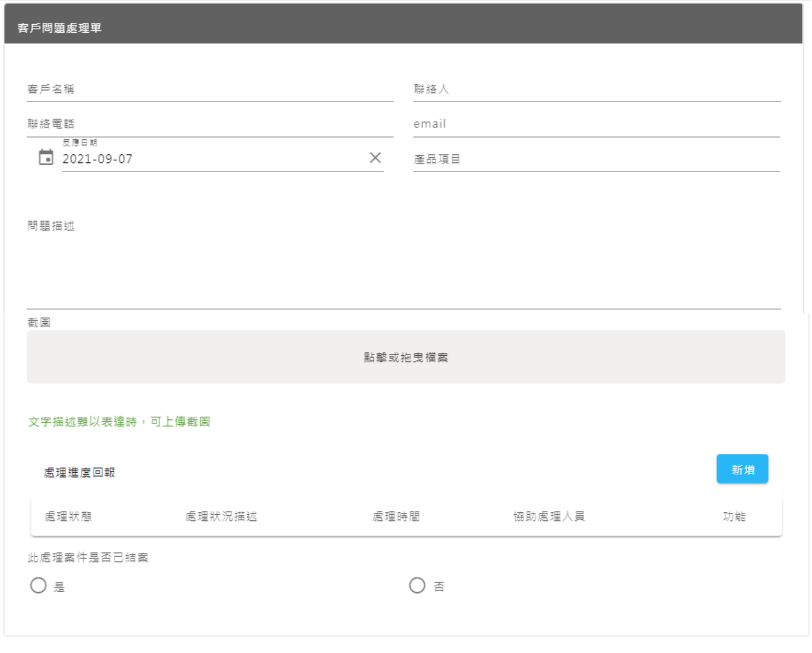Screen dimensions: 812x653
Task: Click the 處理進度回報 section title
Action: (x=80, y=472)
